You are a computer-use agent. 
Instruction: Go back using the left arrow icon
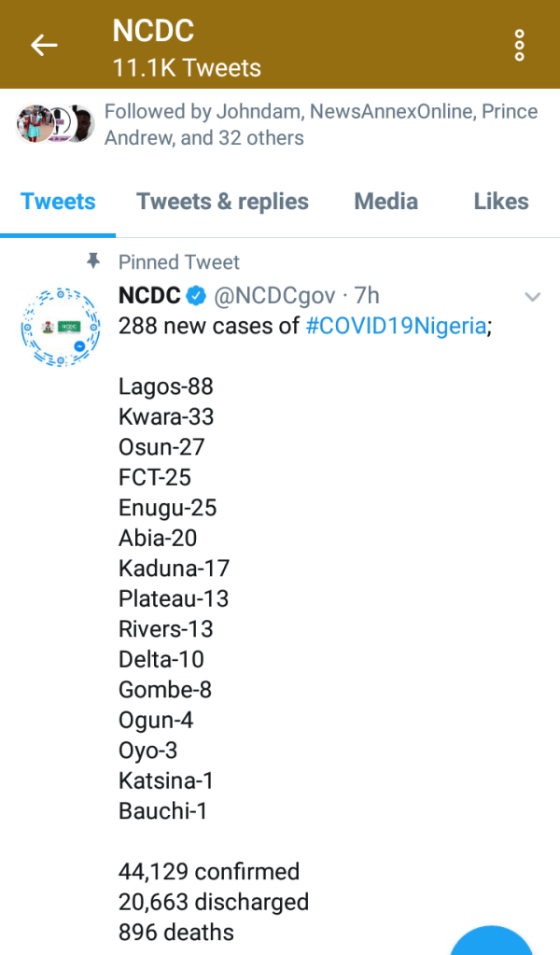coord(44,45)
